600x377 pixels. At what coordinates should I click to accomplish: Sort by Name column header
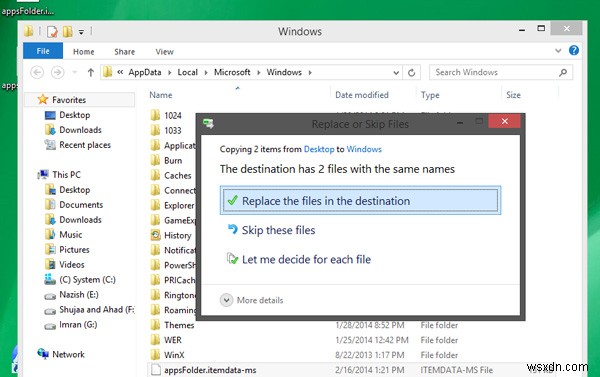(161, 95)
